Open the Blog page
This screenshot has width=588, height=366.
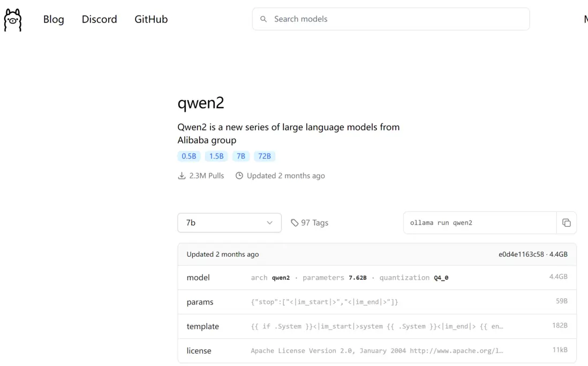(54, 19)
